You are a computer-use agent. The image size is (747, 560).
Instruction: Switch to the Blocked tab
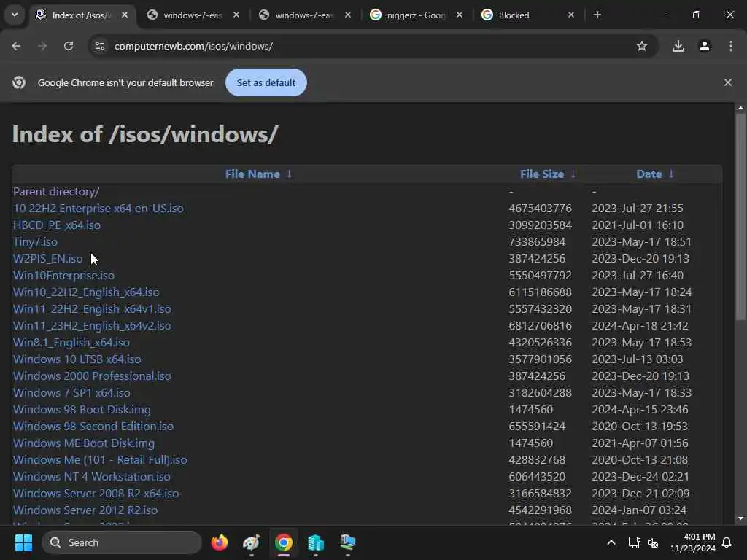524,15
